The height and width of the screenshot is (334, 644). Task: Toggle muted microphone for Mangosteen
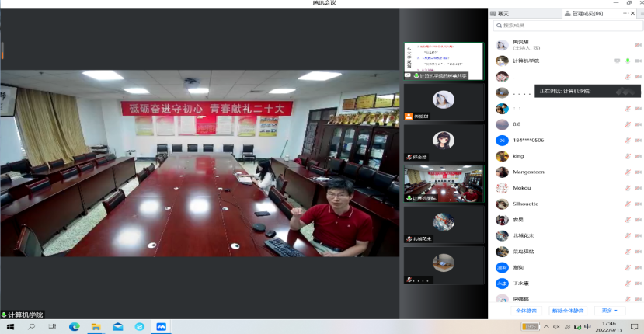tap(627, 172)
